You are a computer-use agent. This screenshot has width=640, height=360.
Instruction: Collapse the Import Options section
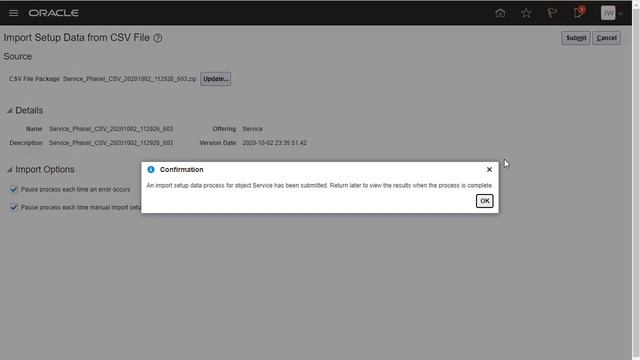pyautogui.click(x=9, y=169)
